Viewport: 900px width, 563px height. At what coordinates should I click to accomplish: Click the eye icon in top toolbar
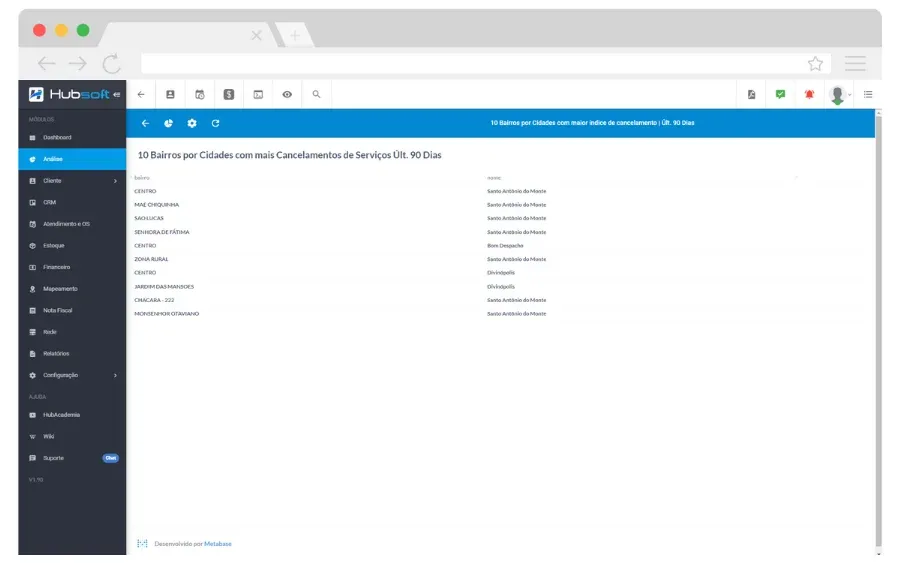pyautogui.click(x=287, y=95)
